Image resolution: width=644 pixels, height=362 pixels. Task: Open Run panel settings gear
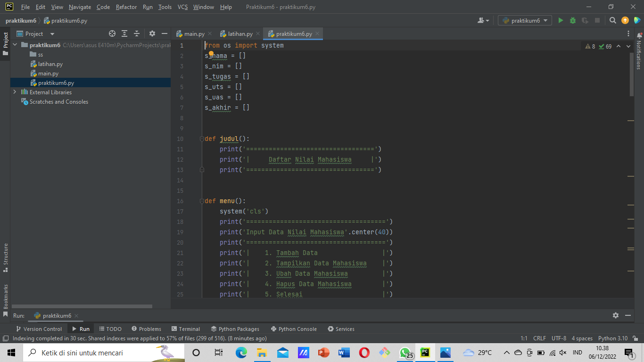(x=615, y=315)
